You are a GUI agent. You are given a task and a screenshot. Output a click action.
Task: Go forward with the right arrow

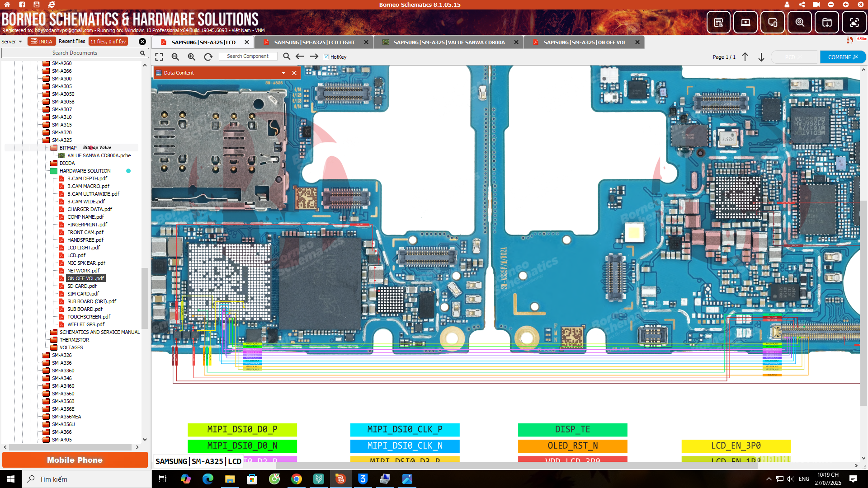click(314, 56)
